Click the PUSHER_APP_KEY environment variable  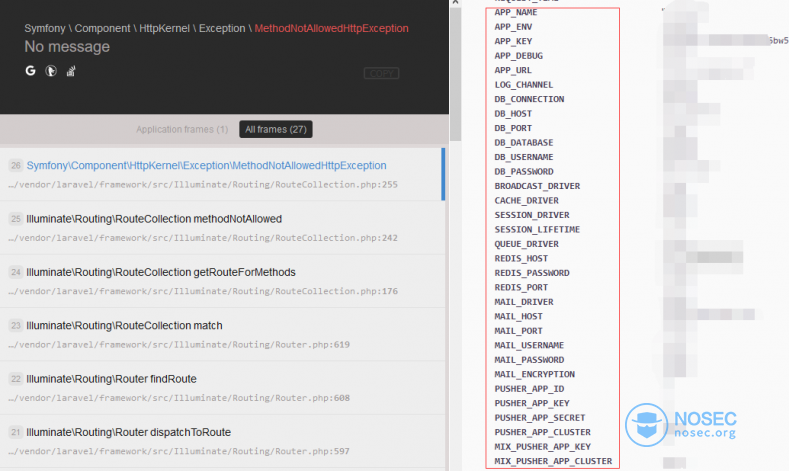coord(532,404)
